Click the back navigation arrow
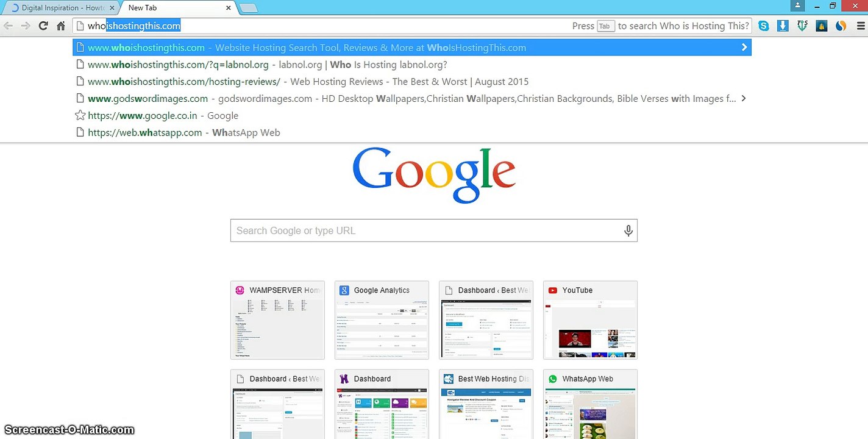The image size is (868, 439). 9,26
